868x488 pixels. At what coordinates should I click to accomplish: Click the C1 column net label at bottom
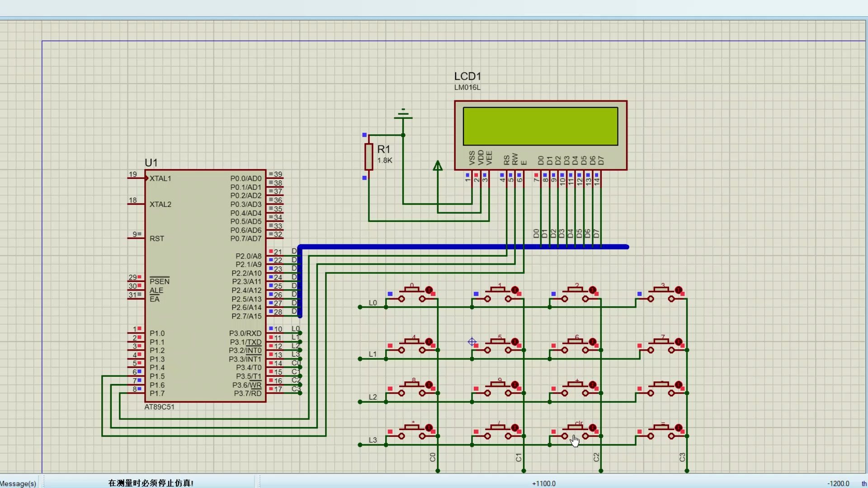coord(519,457)
